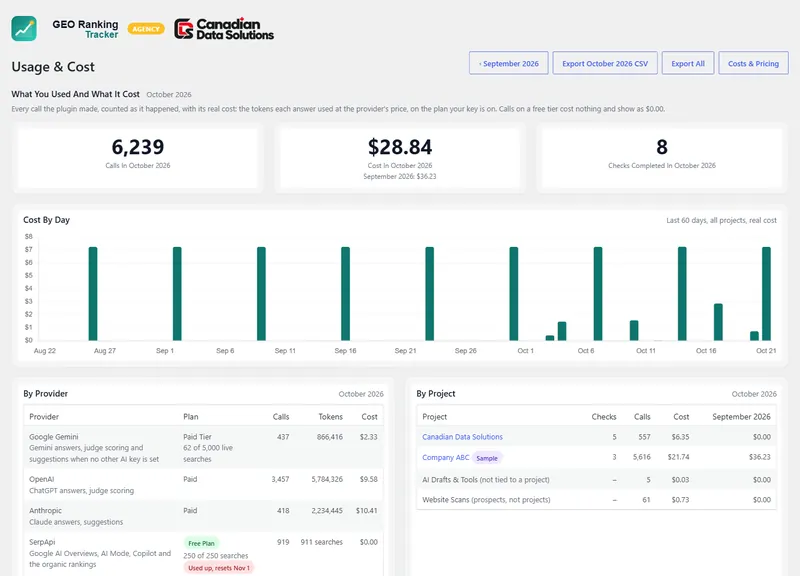Image resolution: width=800 pixels, height=576 pixels.
Task: Click the Anthropic provider name
Action: click(x=45, y=511)
